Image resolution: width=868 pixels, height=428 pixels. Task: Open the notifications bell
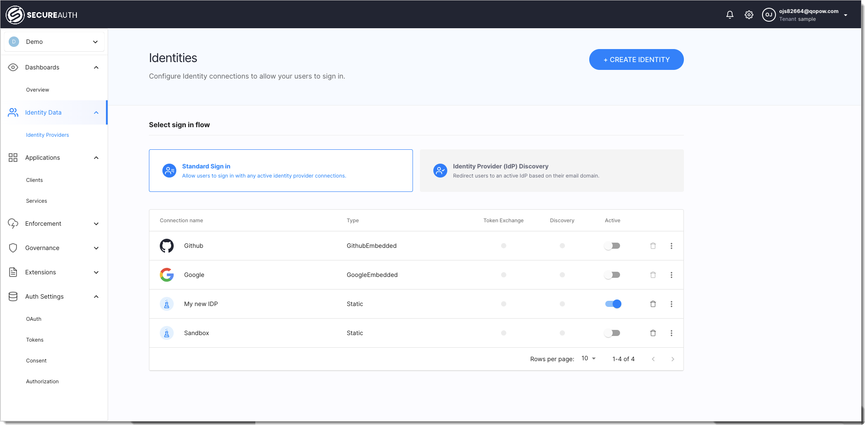[x=730, y=15]
